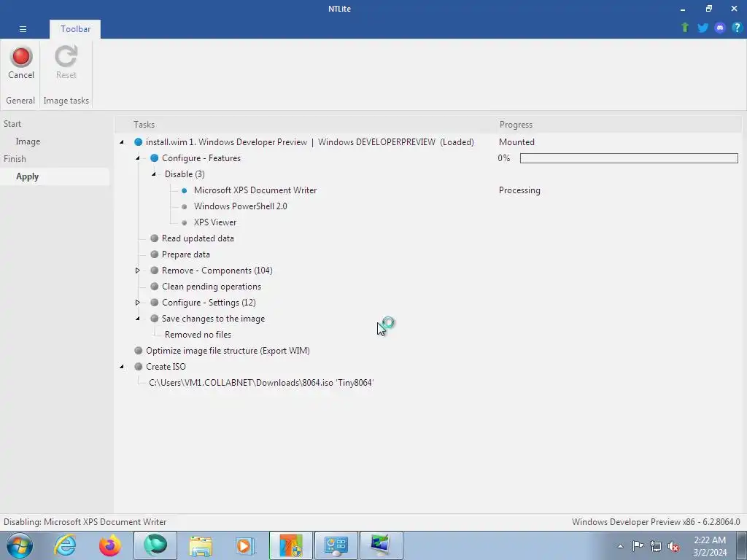Click the Optimize image file structure label
This screenshot has width=747, height=560.
(x=228, y=351)
